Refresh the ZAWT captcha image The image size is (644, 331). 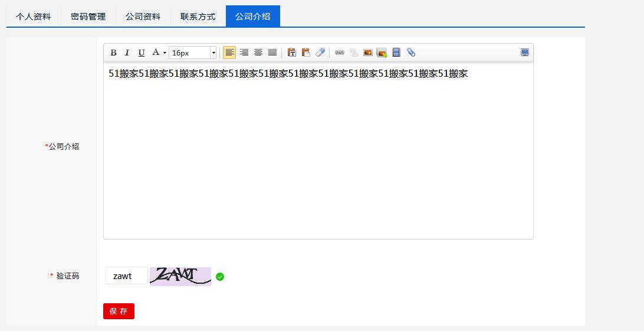180,276
